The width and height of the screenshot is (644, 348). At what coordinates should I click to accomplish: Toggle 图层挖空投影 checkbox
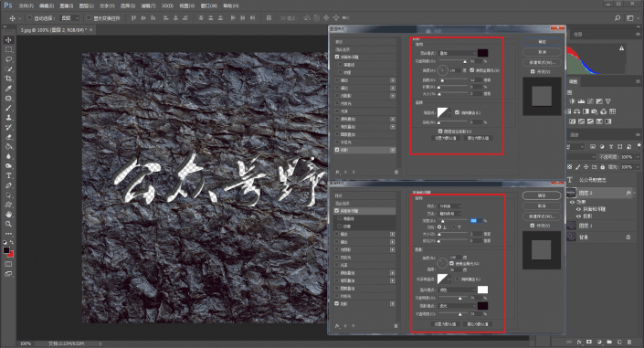[x=440, y=131]
